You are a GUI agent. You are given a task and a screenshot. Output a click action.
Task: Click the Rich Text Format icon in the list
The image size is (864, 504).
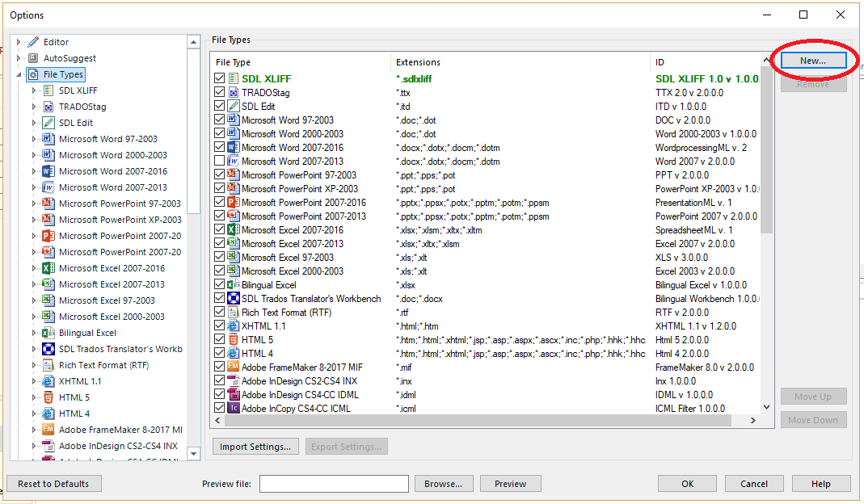tap(233, 313)
